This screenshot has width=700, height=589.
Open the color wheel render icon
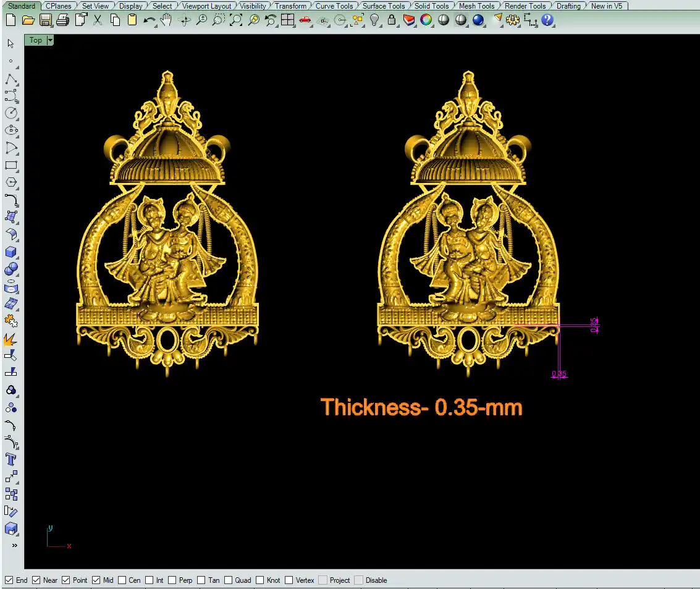(426, 20)
